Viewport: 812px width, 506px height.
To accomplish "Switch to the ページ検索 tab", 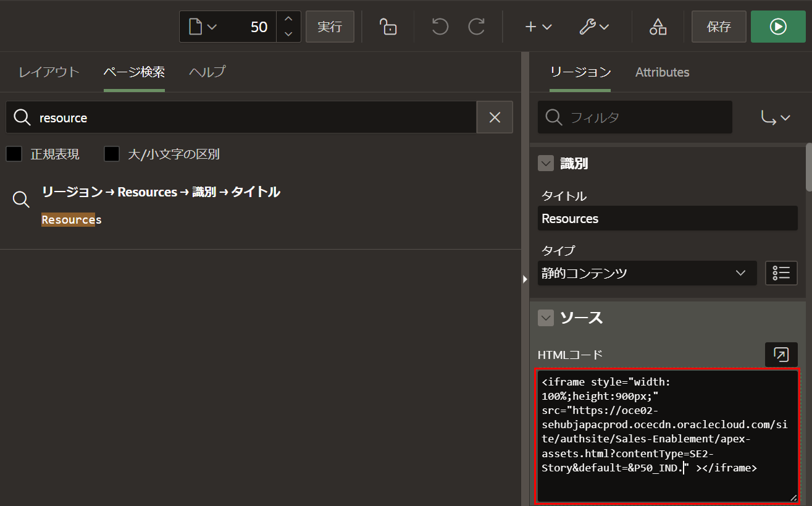I will pos(134,72).
